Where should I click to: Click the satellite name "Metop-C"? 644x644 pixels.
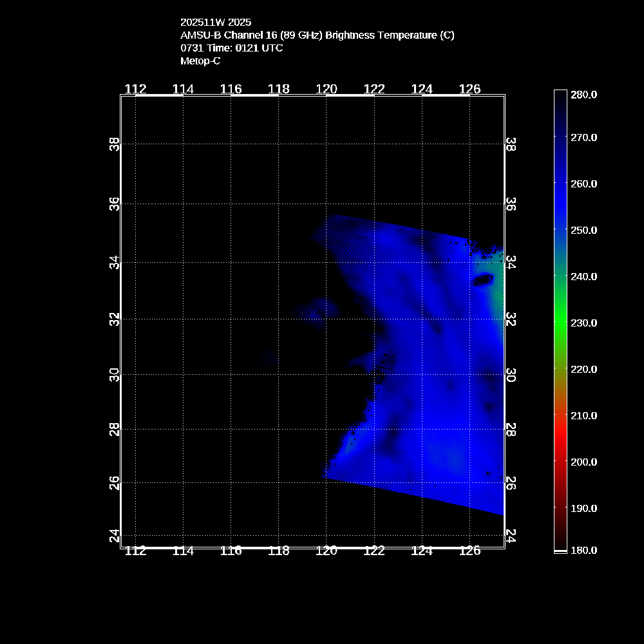(x=200, y=61)
